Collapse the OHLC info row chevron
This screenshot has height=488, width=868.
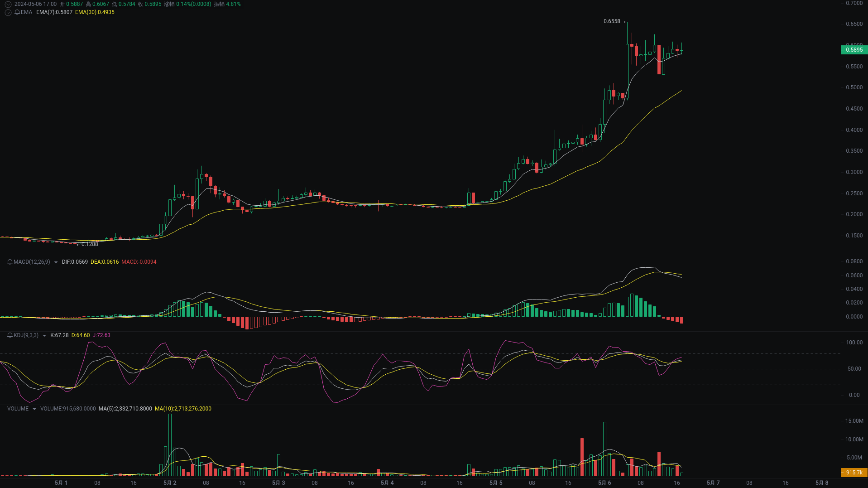click(x=8, y=4)
